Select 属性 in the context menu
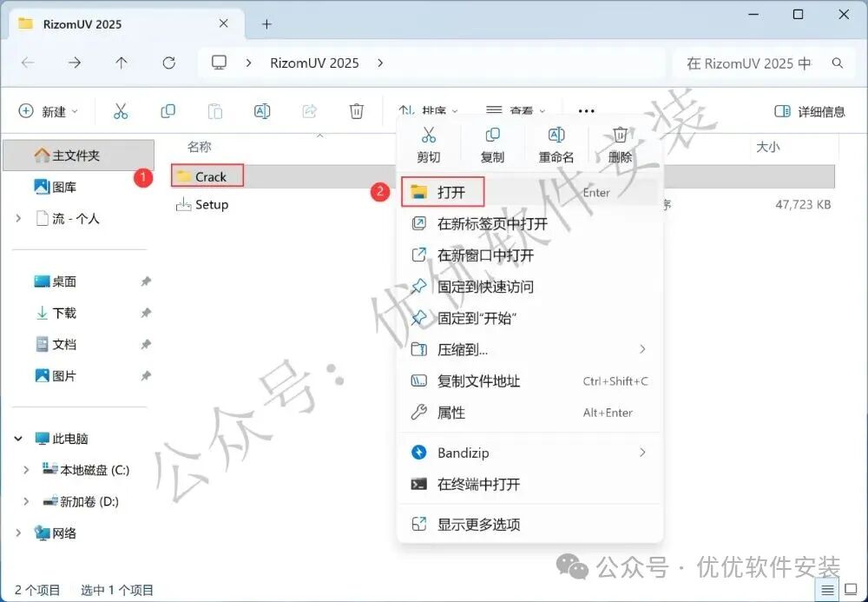 [x=529, y=413]
